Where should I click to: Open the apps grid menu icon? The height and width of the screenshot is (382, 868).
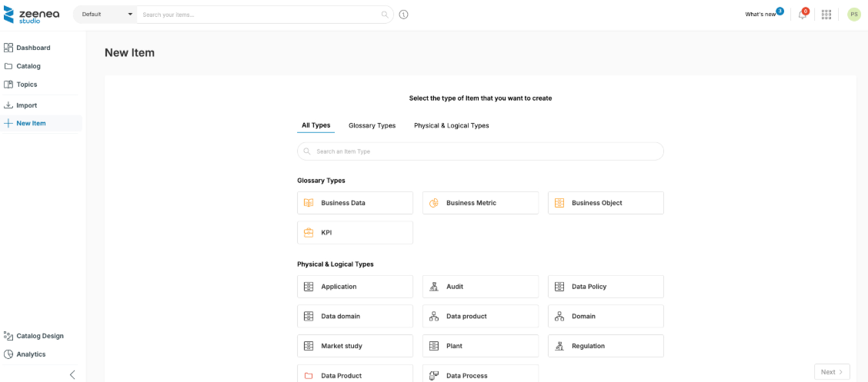(826, 15)
